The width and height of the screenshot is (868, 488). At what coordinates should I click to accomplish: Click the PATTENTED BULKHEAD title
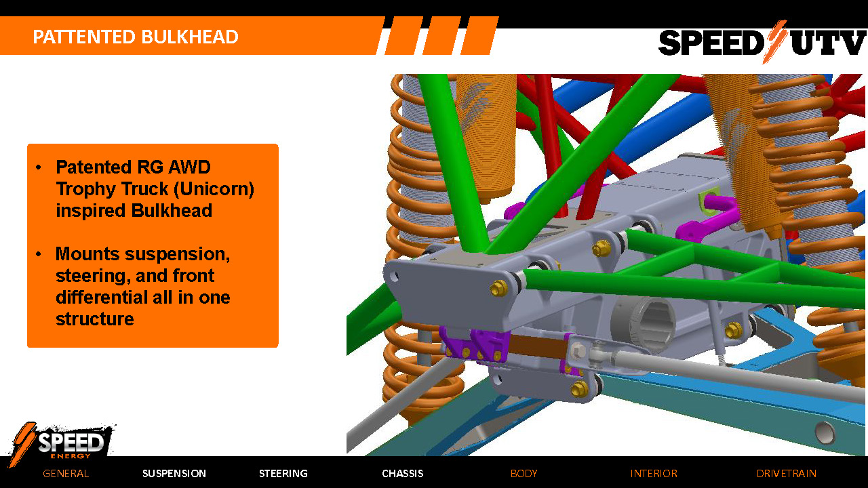coord(137,37)
